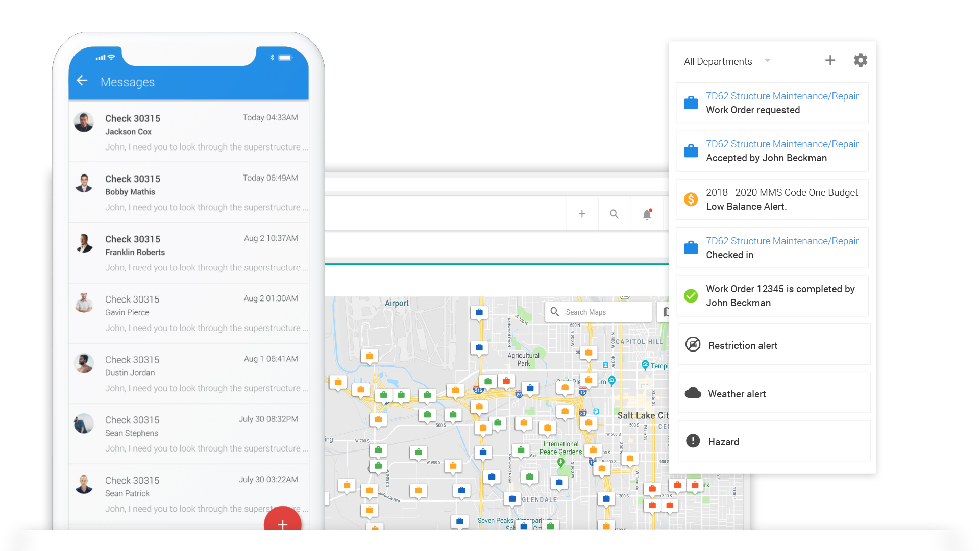The height and width of the screenshot is (551, 980).
Task: Click the red briefcase marker near I-215
Action: tap(506, 381)
